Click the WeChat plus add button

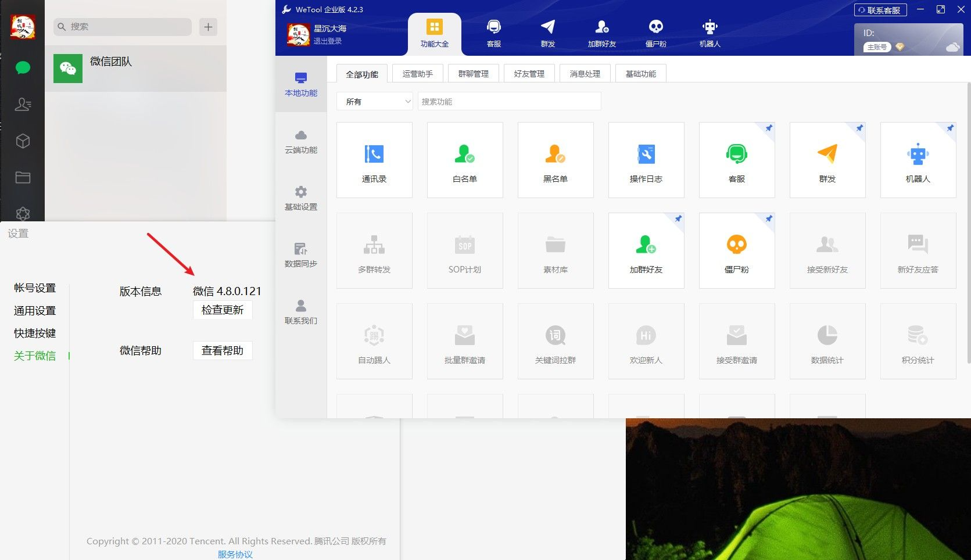tap(209, 27)
